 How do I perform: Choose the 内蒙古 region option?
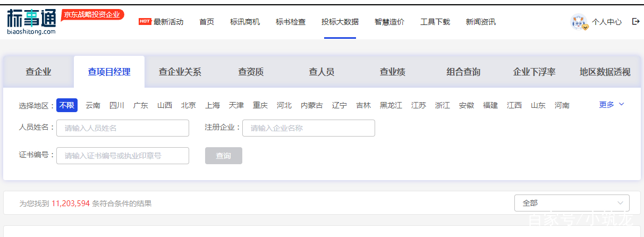coord(312,105)
